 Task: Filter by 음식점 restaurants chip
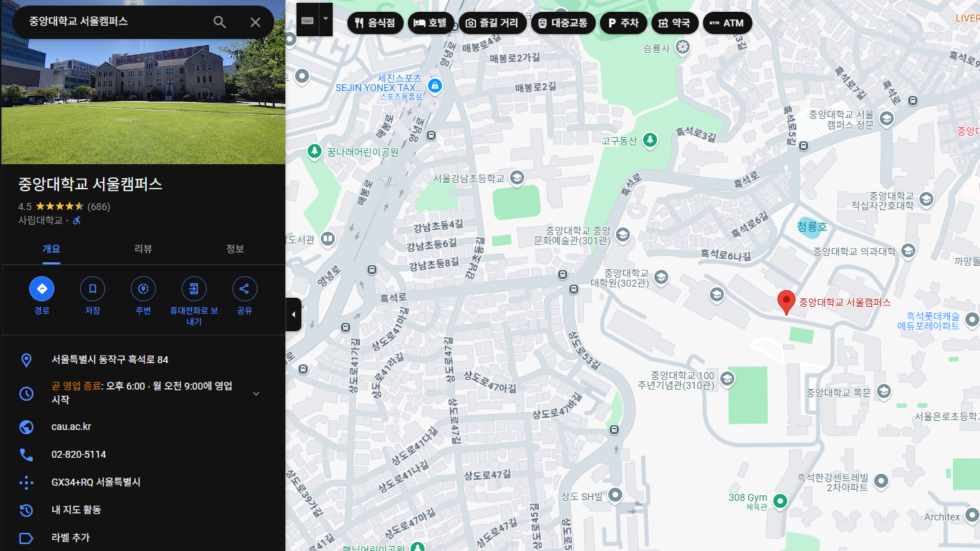coord(374,23)
